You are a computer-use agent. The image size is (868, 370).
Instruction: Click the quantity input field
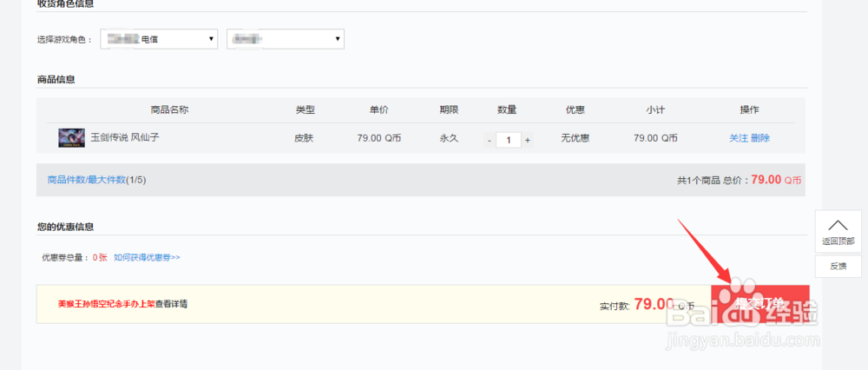click(508, 140)
